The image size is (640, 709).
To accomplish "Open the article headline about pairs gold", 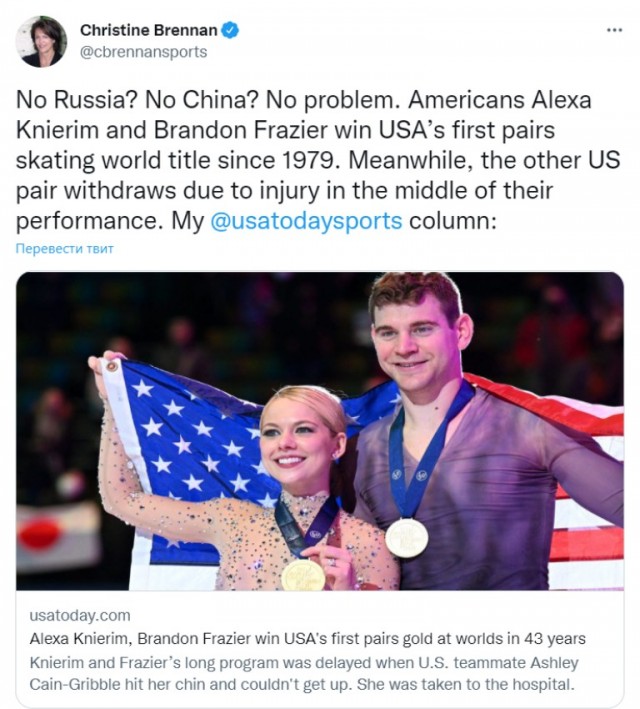I will coord(309,639).
